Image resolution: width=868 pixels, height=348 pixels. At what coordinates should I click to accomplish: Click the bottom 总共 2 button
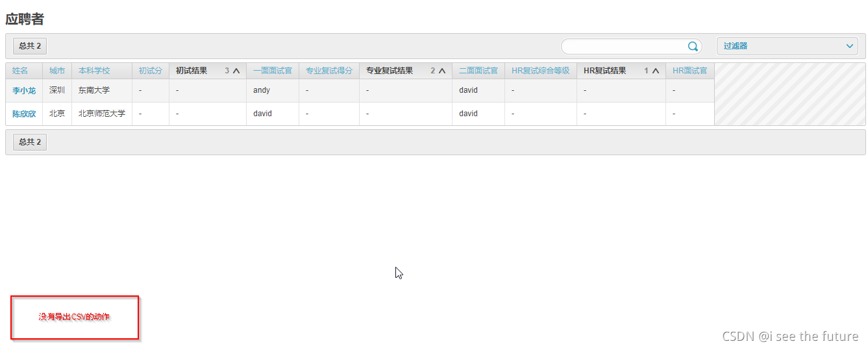(30, 142)
